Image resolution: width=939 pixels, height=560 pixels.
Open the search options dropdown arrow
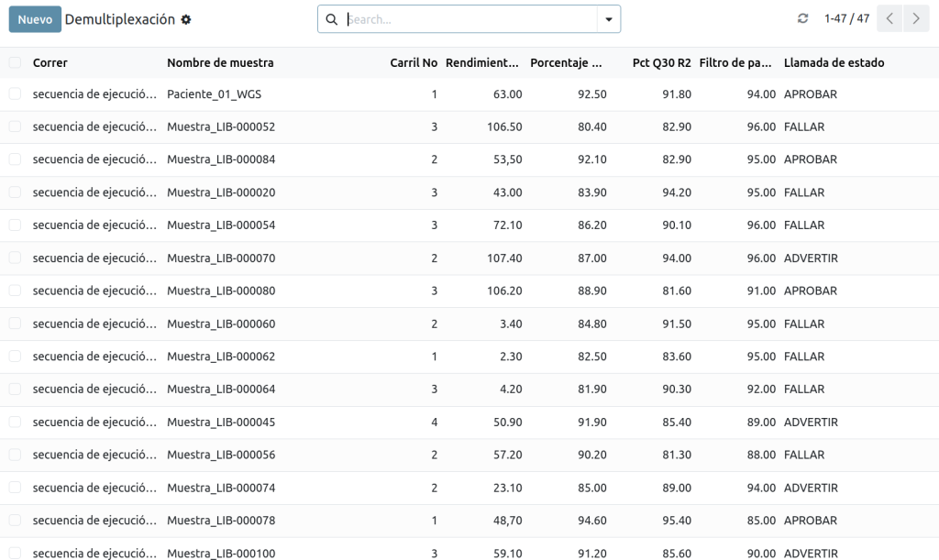tap(608, 19)
